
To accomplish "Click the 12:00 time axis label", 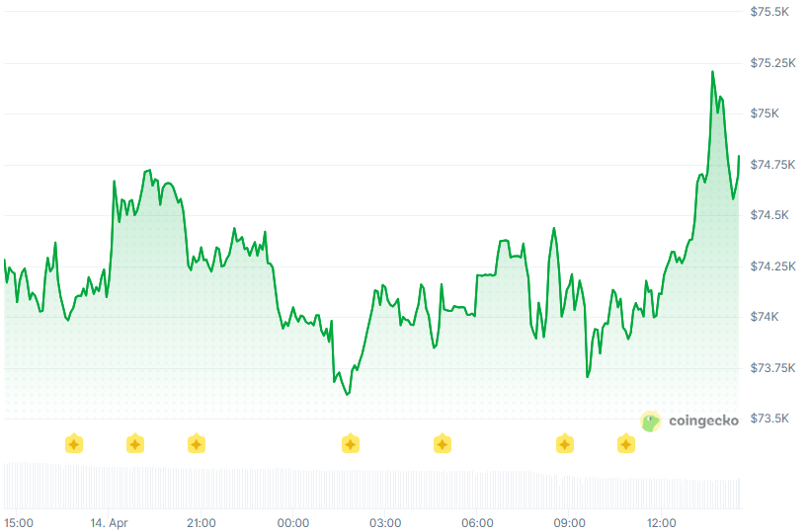I will pyautogui.click(x=662, y=522).
